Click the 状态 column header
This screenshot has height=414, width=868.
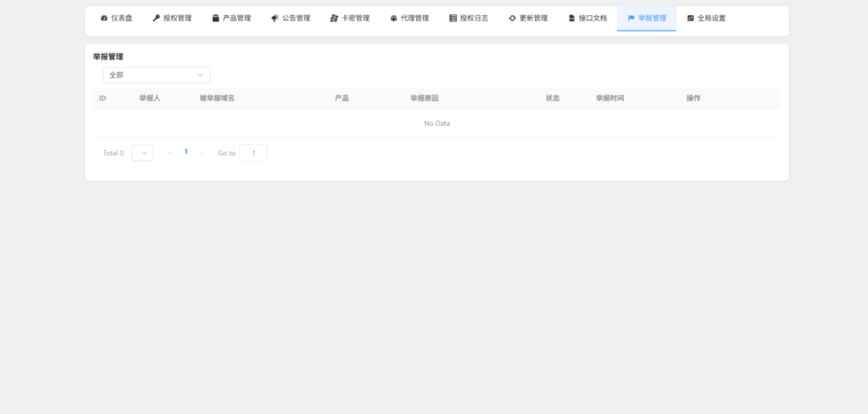pyautogui.click(x=553, y=98)
